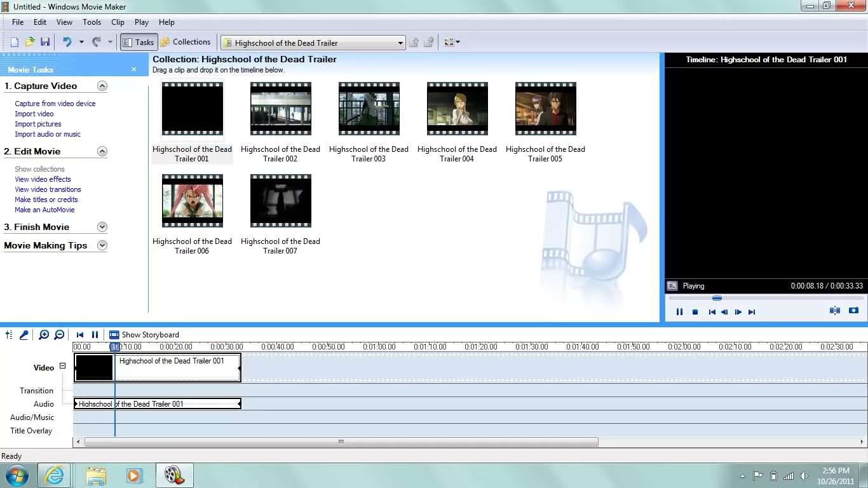Image resolution: width=868 pixels, height=488 pixels.
Task: Open the View menu
Action: pos(64,22)
